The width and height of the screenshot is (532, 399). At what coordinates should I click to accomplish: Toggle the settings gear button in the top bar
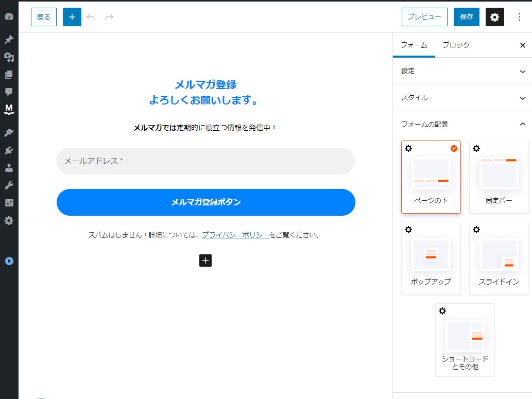click(494, 17)
